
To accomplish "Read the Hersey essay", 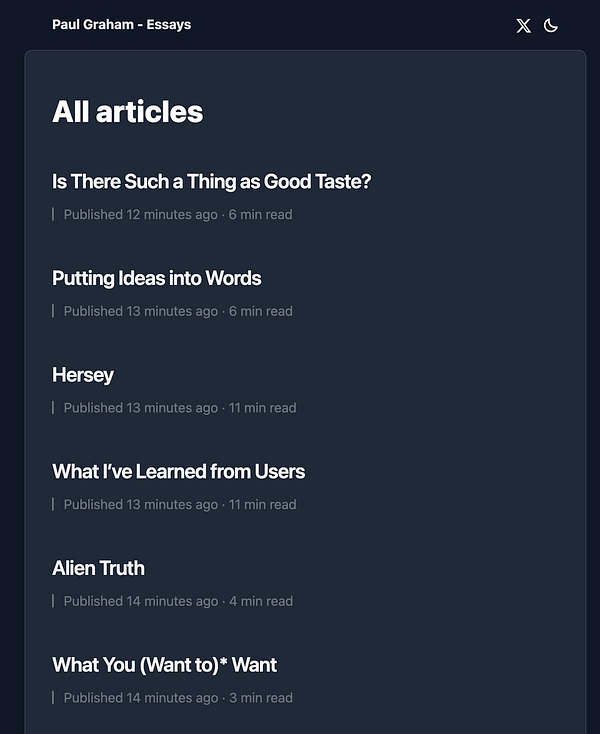I will pyautogui.click(x=83, y=375).
